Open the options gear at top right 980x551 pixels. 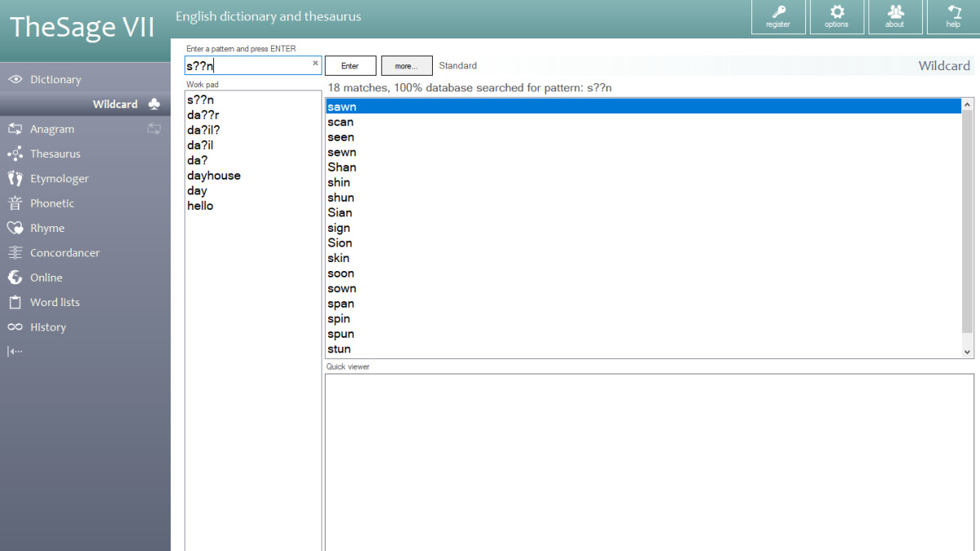coord(837,16)
